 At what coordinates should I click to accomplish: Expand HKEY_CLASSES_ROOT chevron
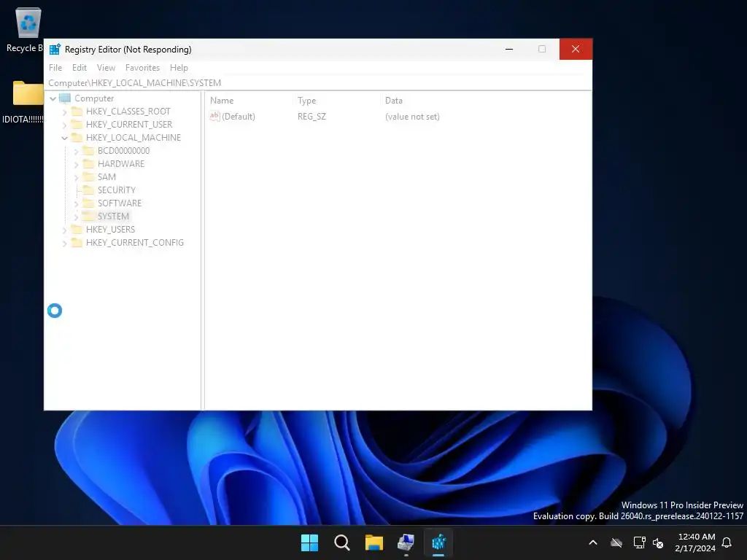pyautogui.click(x=65, y=112)
